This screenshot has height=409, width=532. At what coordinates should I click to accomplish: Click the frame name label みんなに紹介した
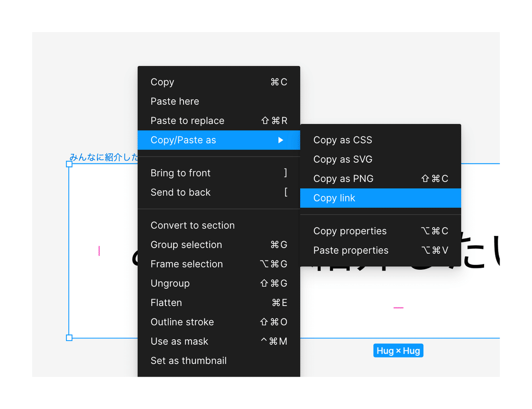(104, 157)
